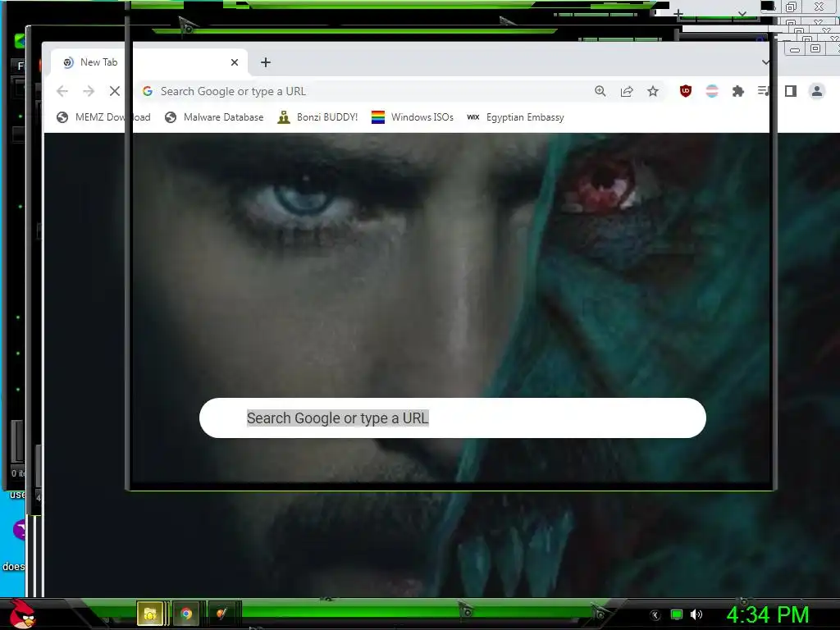Image resolution: width=840 pixels, height=630 pixels.
Task: Open the zoom magnifier in the address bar
Action: (600, 91)
